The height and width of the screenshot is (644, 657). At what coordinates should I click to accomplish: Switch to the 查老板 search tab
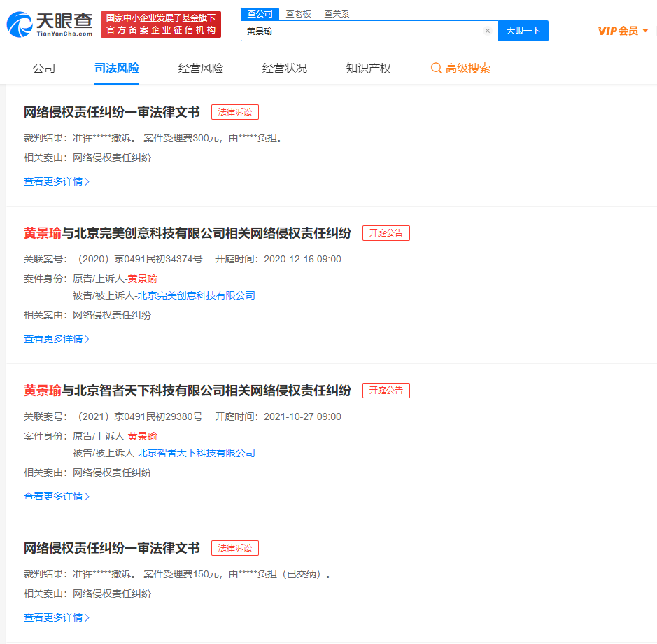[298, 14]
